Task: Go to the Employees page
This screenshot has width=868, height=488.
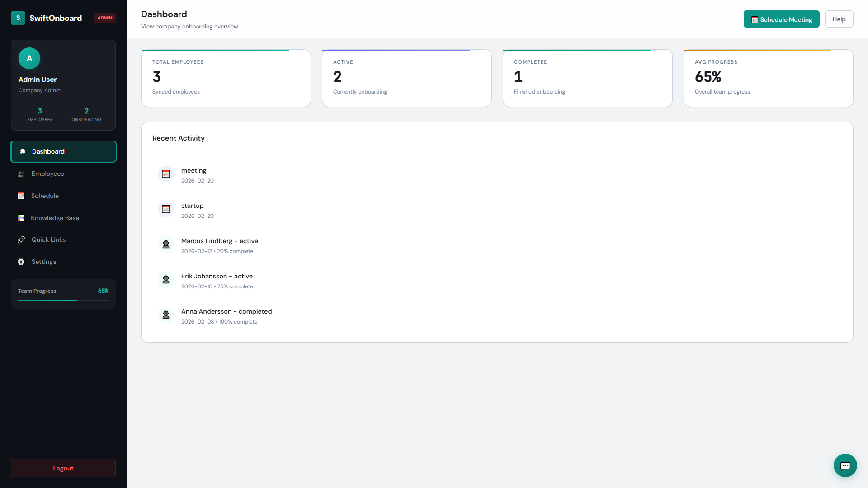Action: coord(47,174)
